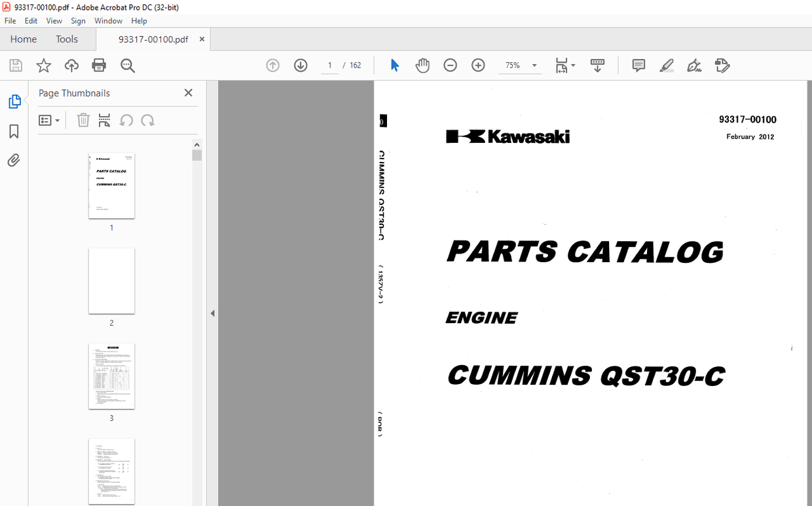The width and height of the screenshot is (812, 506).
Task: Go to the next page
Action: point(301,65)
